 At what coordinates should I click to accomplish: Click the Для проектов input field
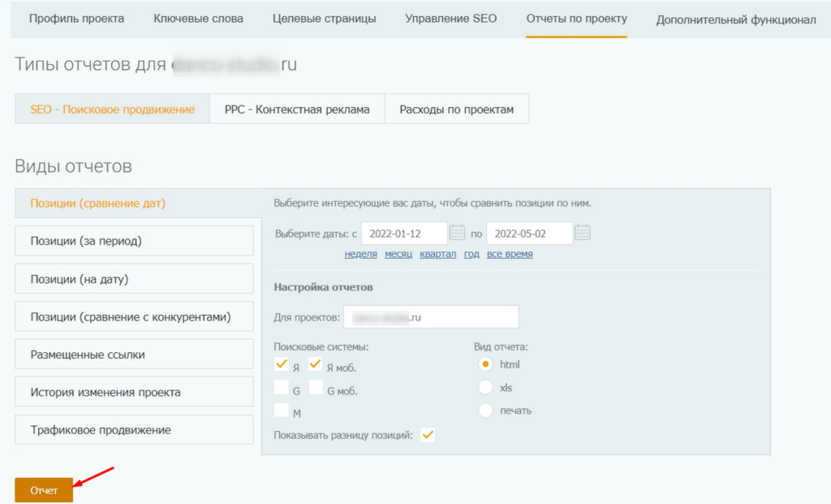tap(430, 317)
